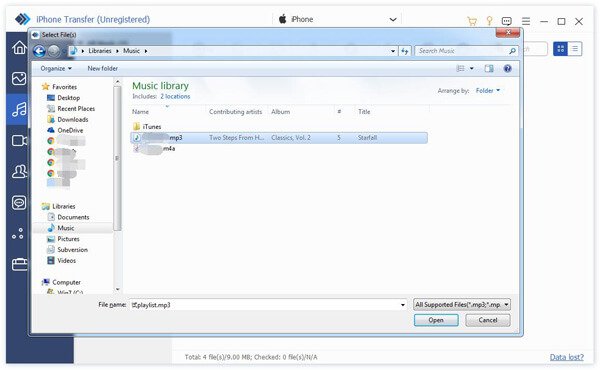This screenshot has width=600, height=370.
Task: Click the navigation pane scrollbar
Action: point(117,158)
